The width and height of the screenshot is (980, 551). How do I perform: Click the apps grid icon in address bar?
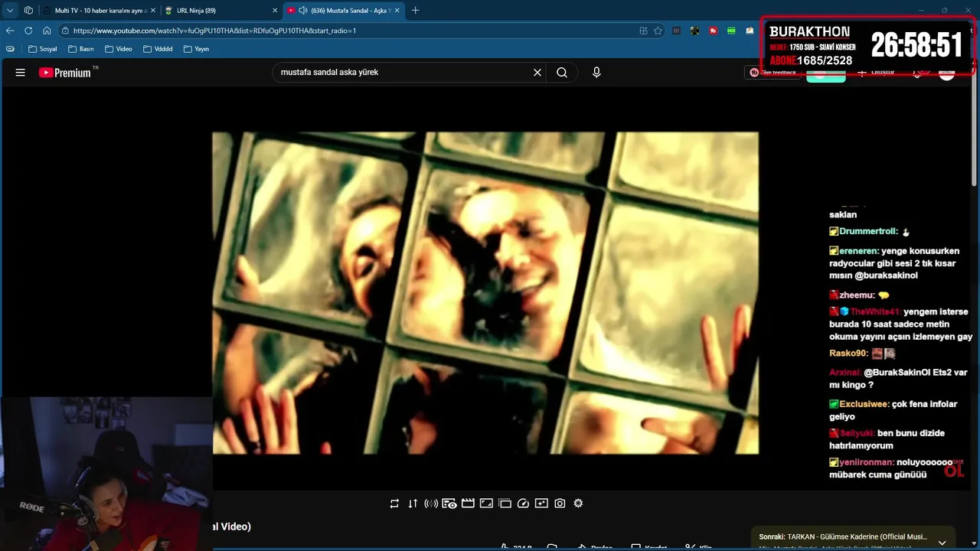click(x=643, y=31)
